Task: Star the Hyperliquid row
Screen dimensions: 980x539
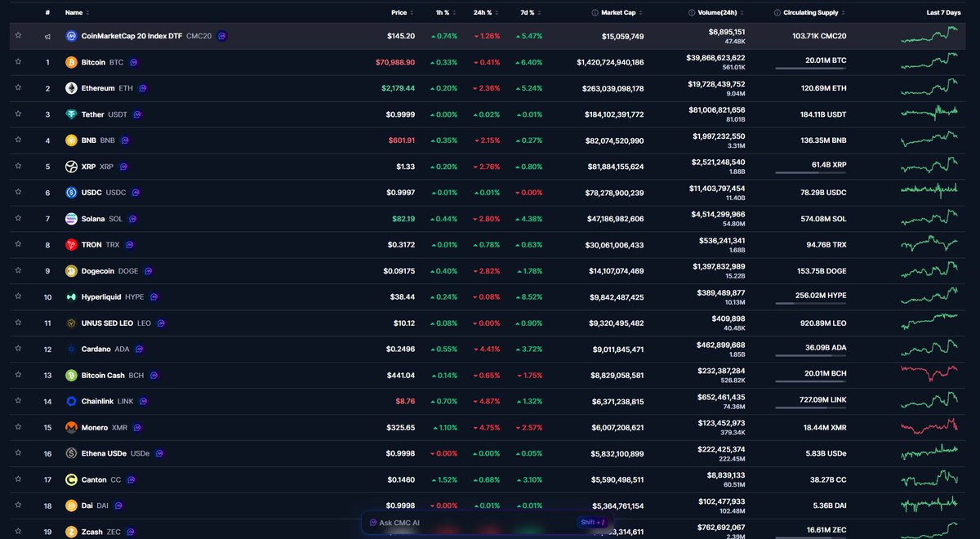Action: coord(18,296)
